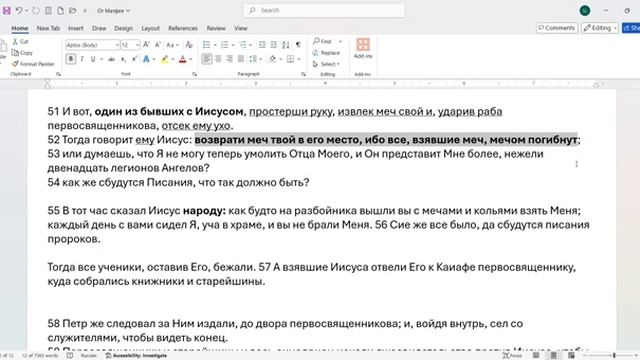This screenshot has width=640, height=360.
Task: Switch to the Insert tab
Action: [x=76, y=28]
